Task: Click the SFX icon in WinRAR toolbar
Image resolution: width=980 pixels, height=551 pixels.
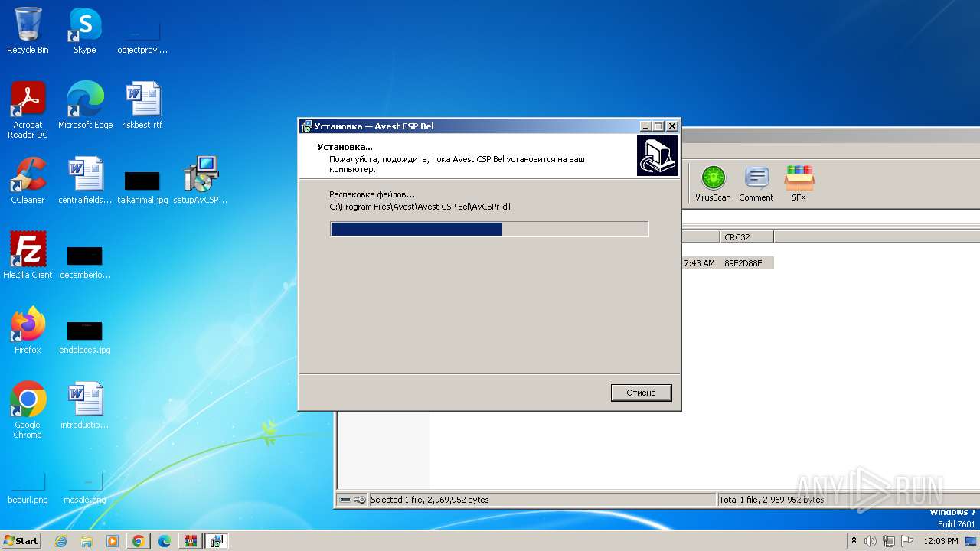Action: [x=799, y=184]
